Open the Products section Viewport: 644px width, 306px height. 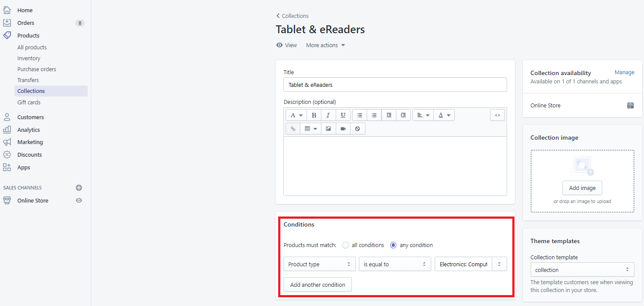(x=28, y=35)
